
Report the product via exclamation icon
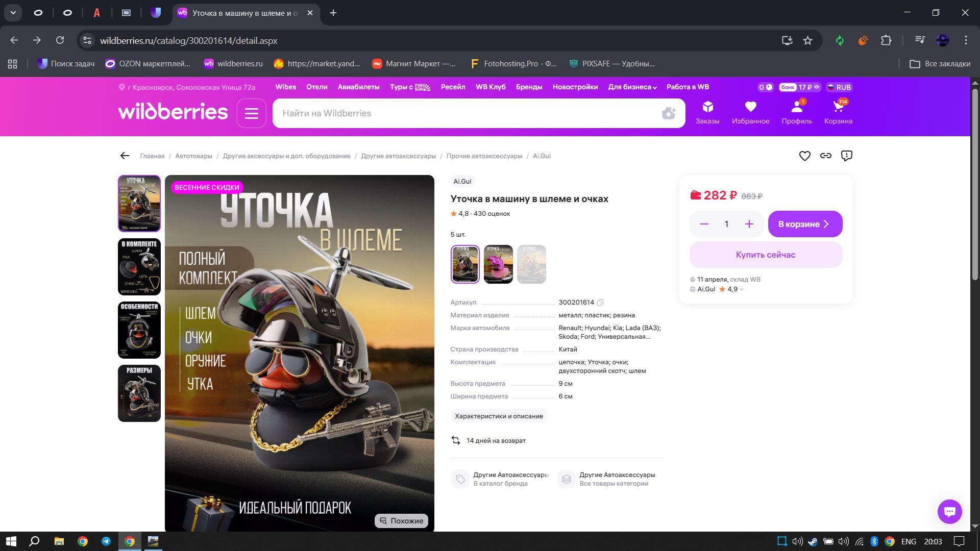pyautogui.click(x=847, y=156)
